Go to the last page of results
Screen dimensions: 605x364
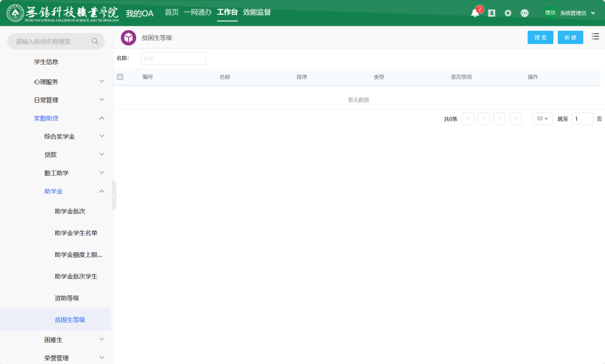tap(516, 119)
